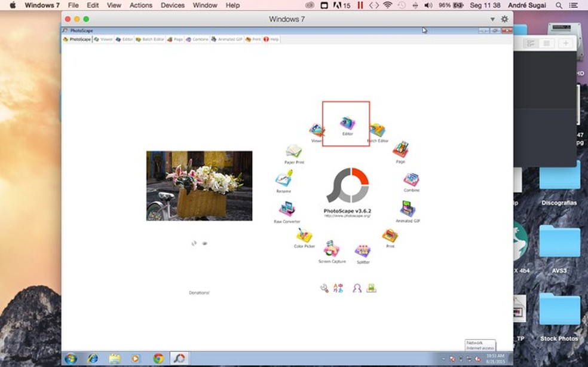Viewport: 588px width, 367px height.
Task: Click the PhotoScape taskbar button
Action: pos(179,359)
